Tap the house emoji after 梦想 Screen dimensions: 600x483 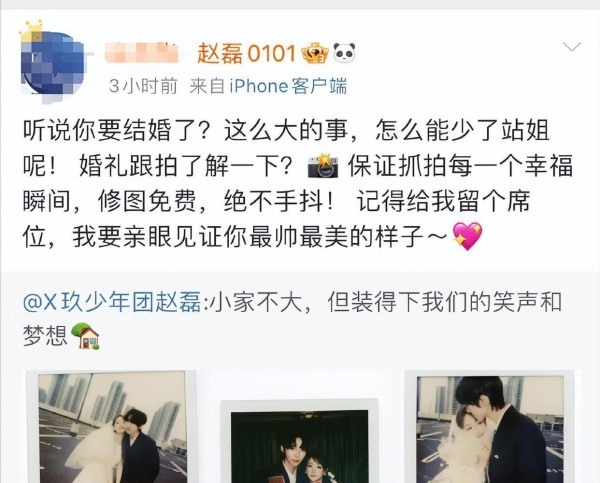(86, 336)
